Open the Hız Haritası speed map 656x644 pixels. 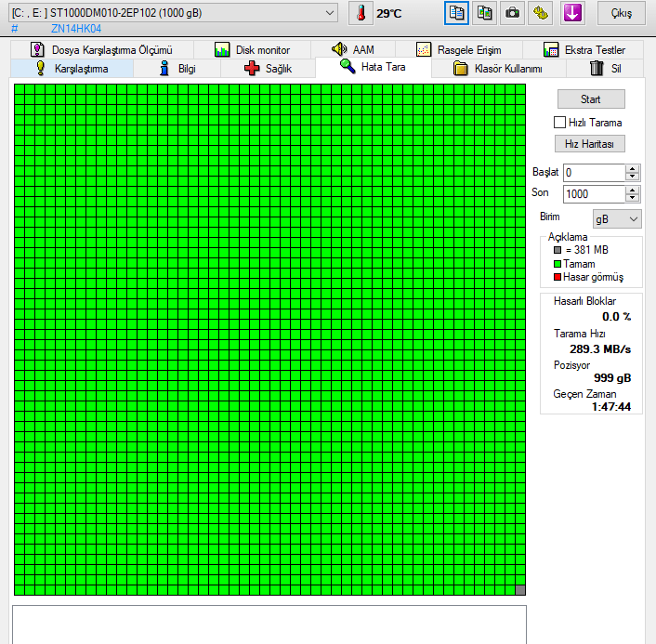click(589, 143)
